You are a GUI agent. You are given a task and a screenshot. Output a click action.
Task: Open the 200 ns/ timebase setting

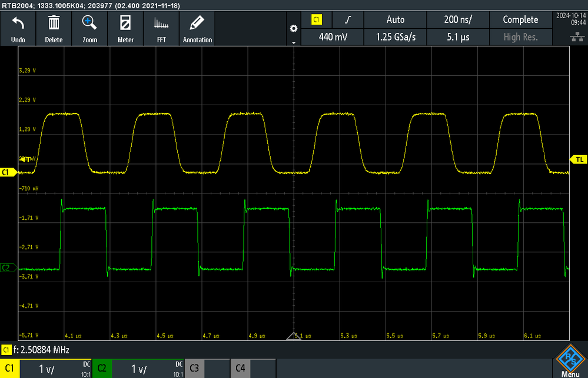tap(458, 19)
